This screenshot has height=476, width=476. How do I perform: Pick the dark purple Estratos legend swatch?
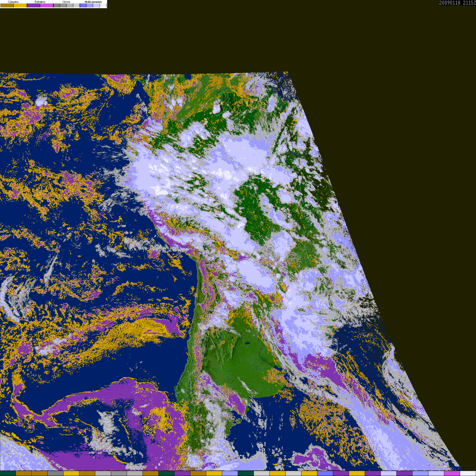point(34,6)
